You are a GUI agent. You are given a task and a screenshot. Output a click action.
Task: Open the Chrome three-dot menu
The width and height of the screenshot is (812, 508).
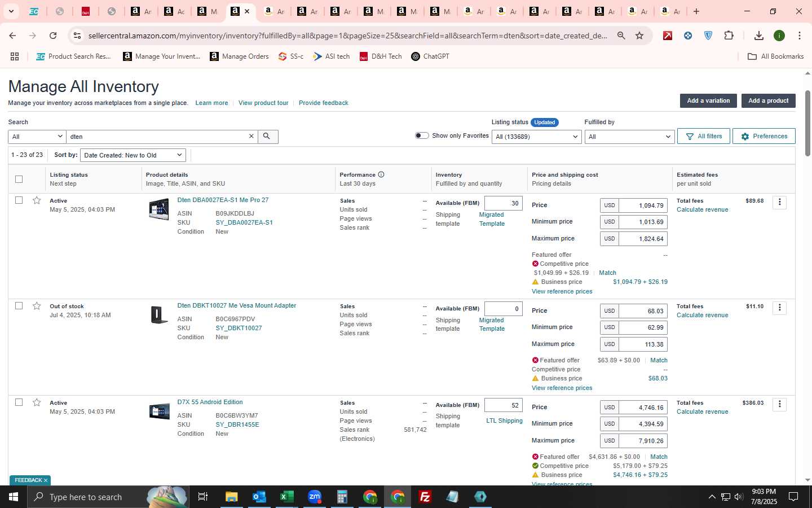(x=800, y=36)
